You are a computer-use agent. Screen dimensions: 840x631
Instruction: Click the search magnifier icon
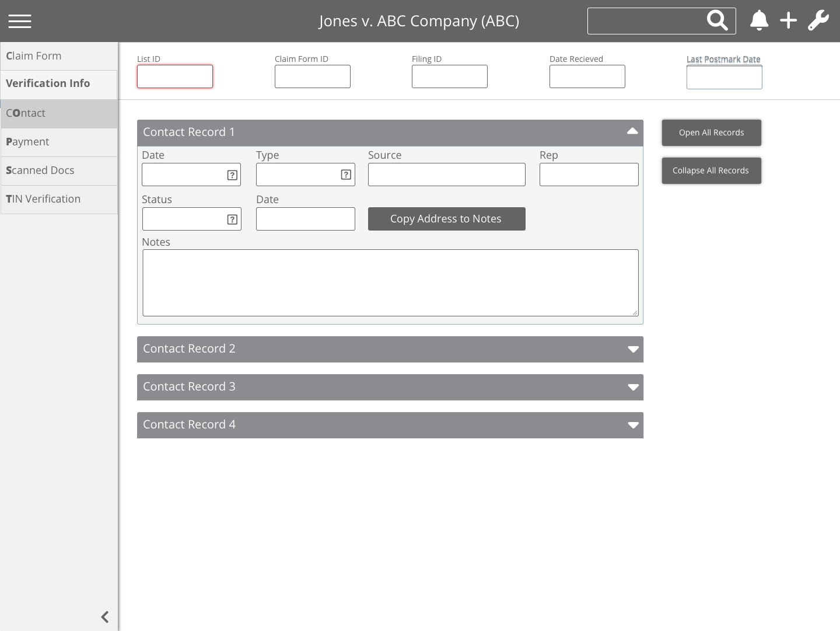pyautogui.click(x=718, y=20)
